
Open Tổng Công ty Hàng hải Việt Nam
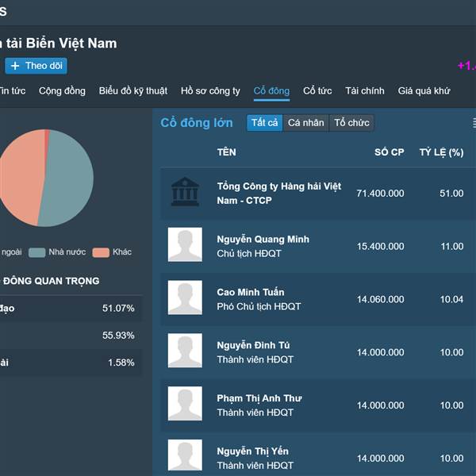[x=279, y=193]
